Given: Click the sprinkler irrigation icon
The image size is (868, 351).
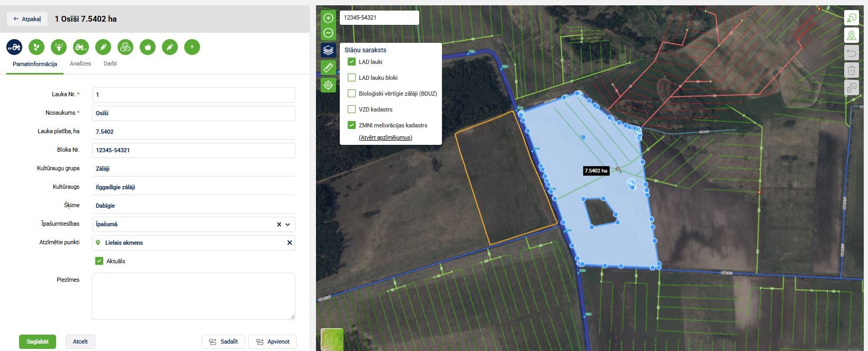Looking at the screenshot, I should pyautogui.click(x=59, y=47).
